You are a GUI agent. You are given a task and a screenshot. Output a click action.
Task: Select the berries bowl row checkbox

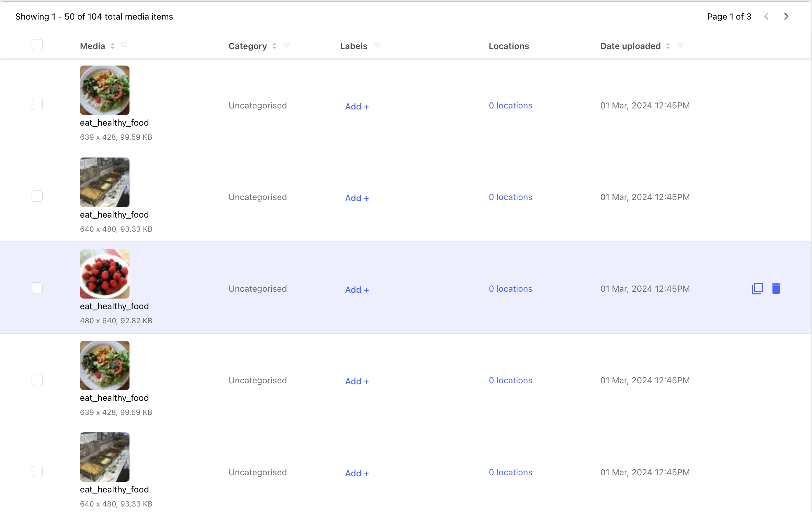[37, 288]
